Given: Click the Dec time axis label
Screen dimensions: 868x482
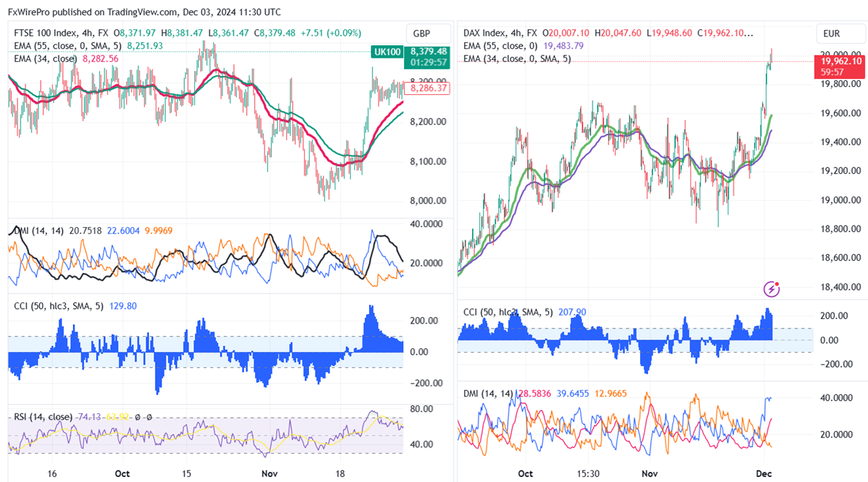Looking at the screenshot, I should point(764,474).
